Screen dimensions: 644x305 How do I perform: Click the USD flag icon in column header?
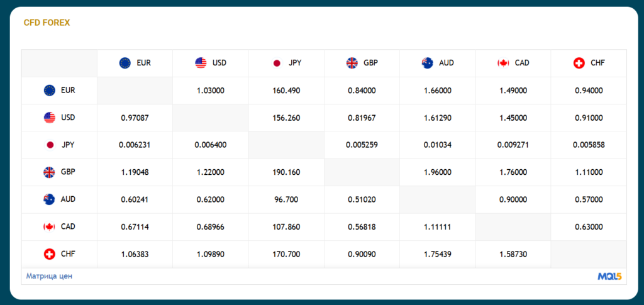click(201, 63)
